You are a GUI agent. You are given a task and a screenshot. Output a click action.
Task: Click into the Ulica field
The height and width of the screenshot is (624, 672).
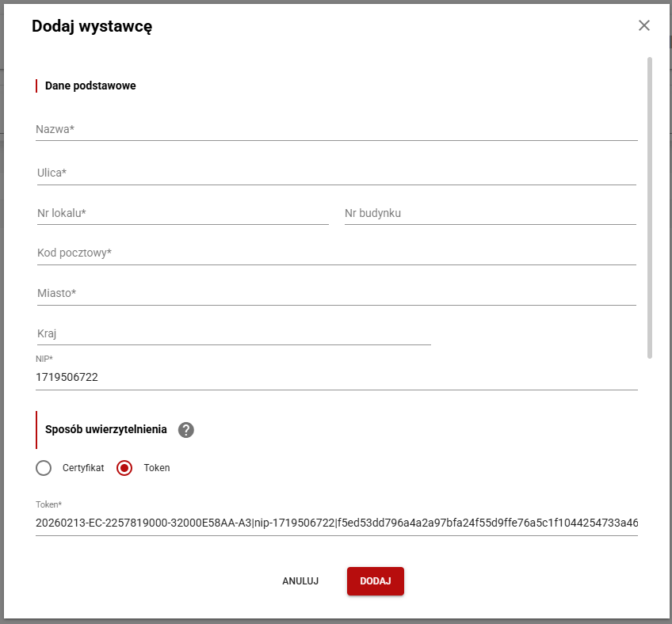[336, 173]
